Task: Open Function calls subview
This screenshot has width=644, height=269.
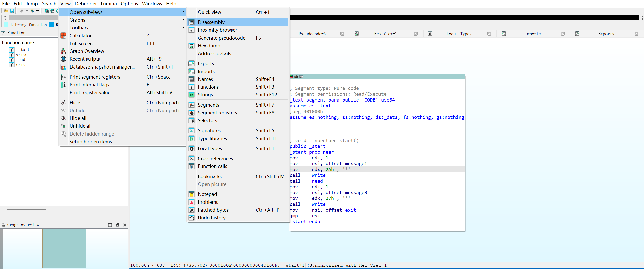Action: (x=238, y=166)
